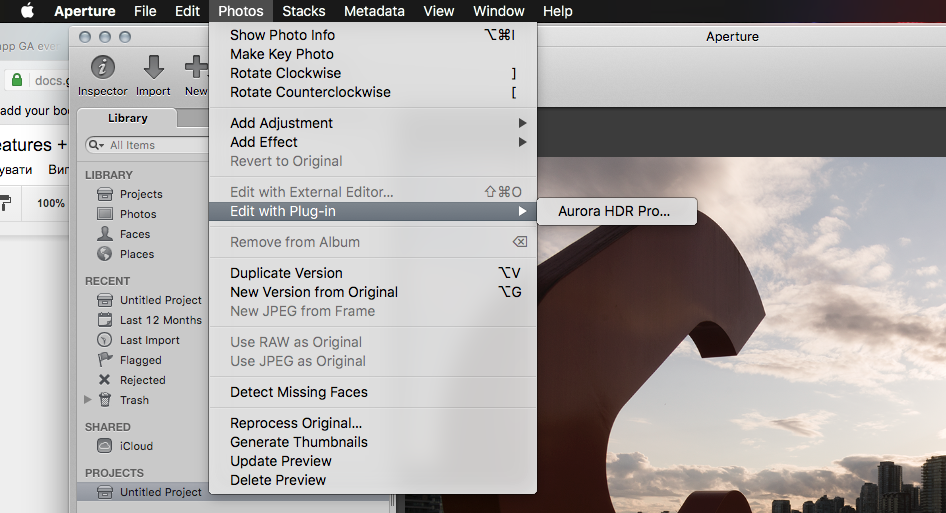Close the open Photos menu
The image size is (946, 513).
241,11
